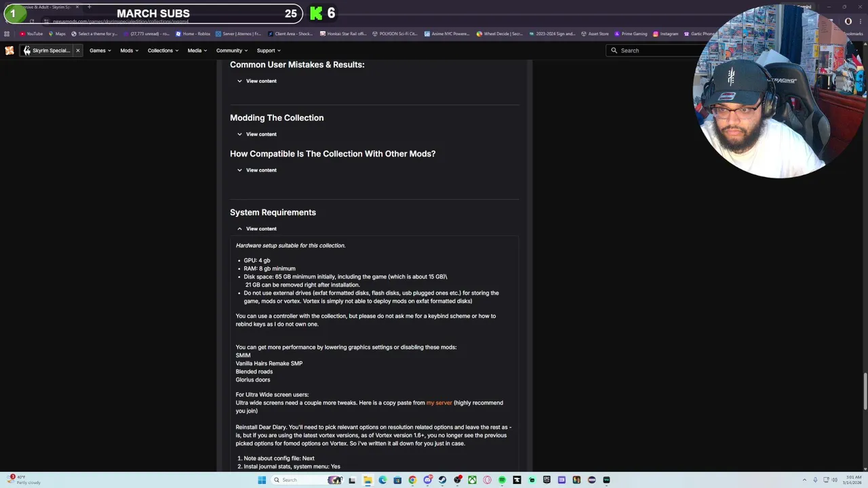The image size is (868, 488).
Task: Open the Anime NYC bookmark
Action: pos(448,33)
